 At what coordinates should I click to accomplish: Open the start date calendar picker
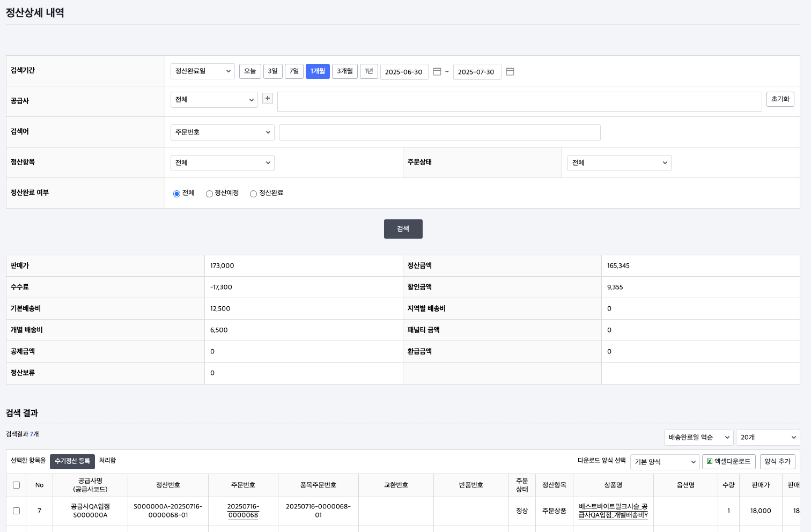[x=437, y=71]
